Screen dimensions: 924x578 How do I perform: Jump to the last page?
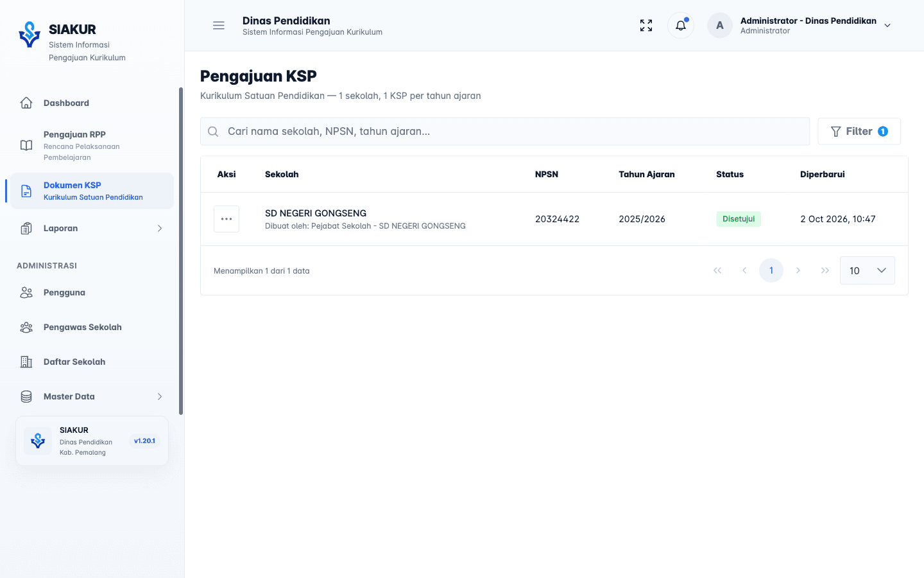[825, 270]
